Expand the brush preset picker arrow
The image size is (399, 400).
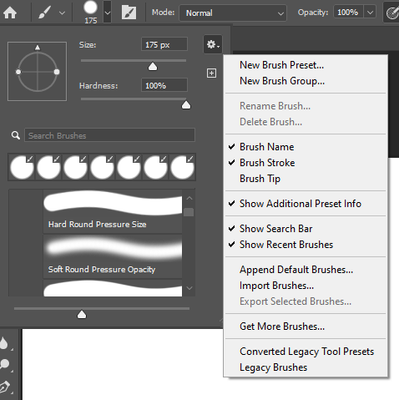click(x=107, y=12)
